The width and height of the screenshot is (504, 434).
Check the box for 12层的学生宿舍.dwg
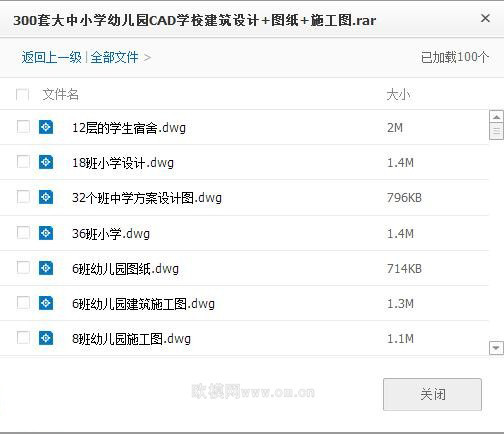click(23, 127)
